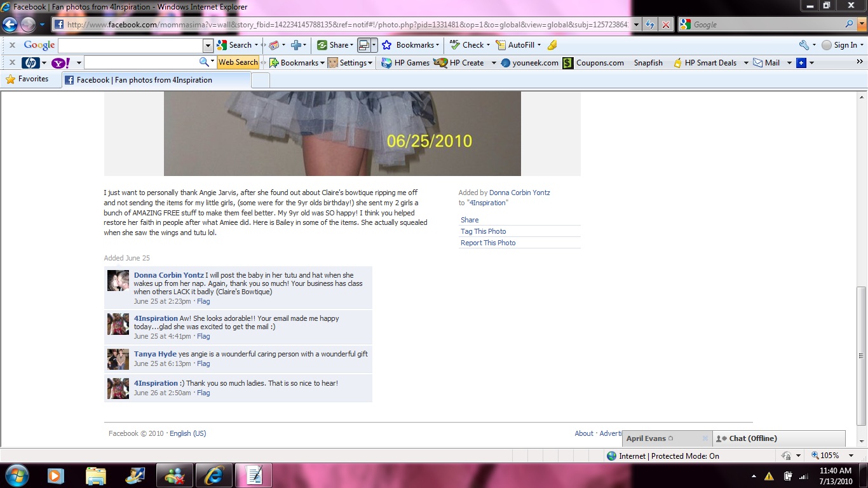Image resolution: width=868 pixels, height=488 pixels.
Task: Click the search magnifier in IE search box
Action: (x=850, y=24)
